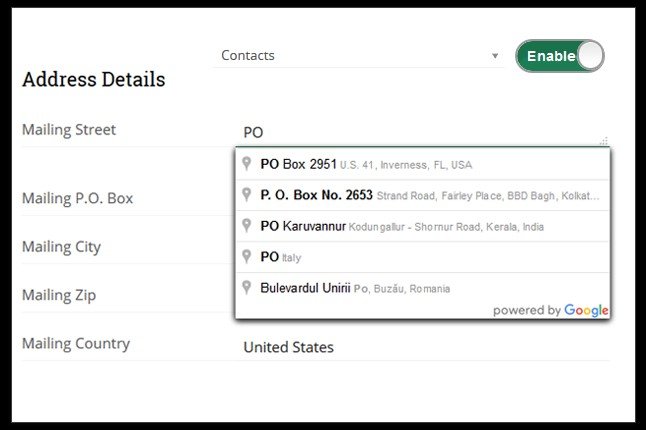Choose P. O. Box No. 2653 Strand Road suggestion
The image size is (646, 430).
tap(423, 195)
